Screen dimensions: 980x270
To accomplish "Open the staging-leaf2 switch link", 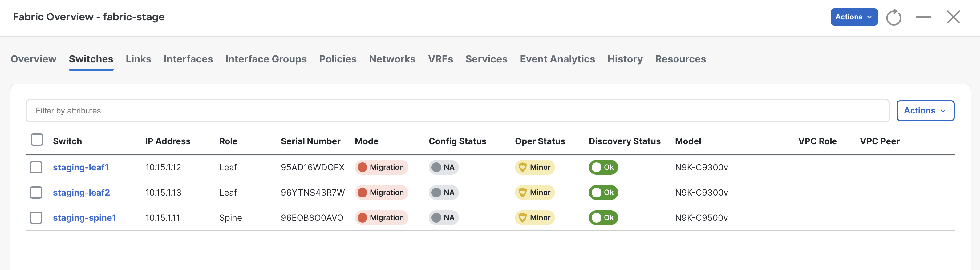I will click(81, 193).
